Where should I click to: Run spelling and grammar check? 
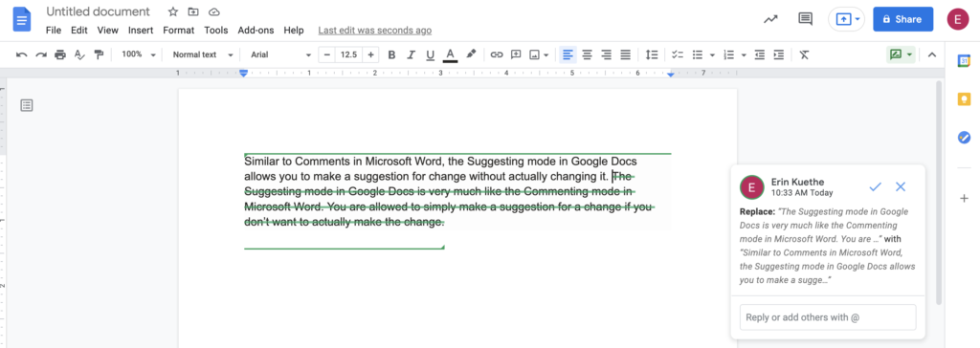tap(79, 55)
